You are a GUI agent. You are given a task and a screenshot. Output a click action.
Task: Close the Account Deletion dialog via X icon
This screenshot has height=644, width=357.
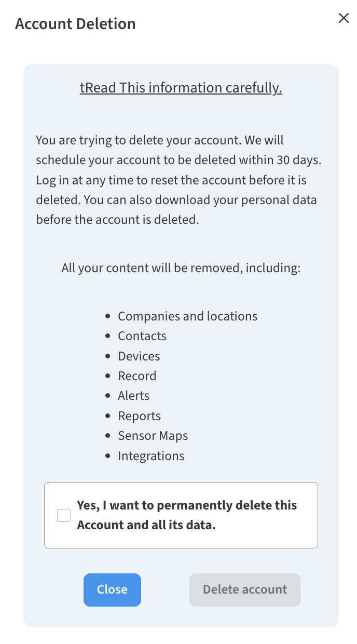(344, 18)
